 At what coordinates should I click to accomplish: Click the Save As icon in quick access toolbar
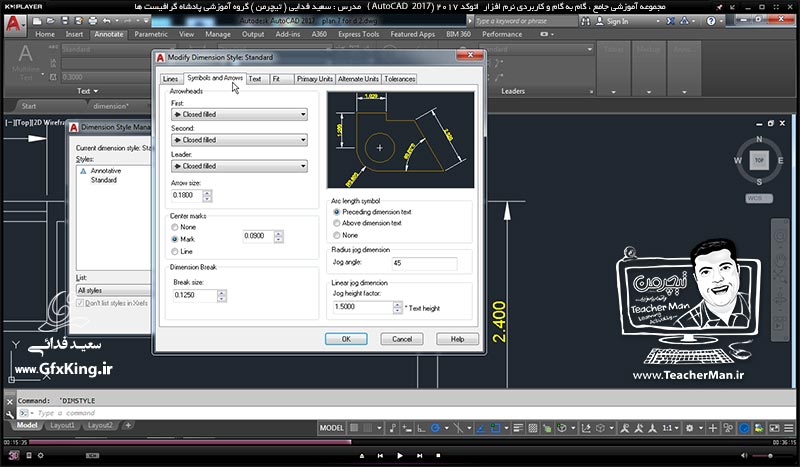[x=79, y=21]
